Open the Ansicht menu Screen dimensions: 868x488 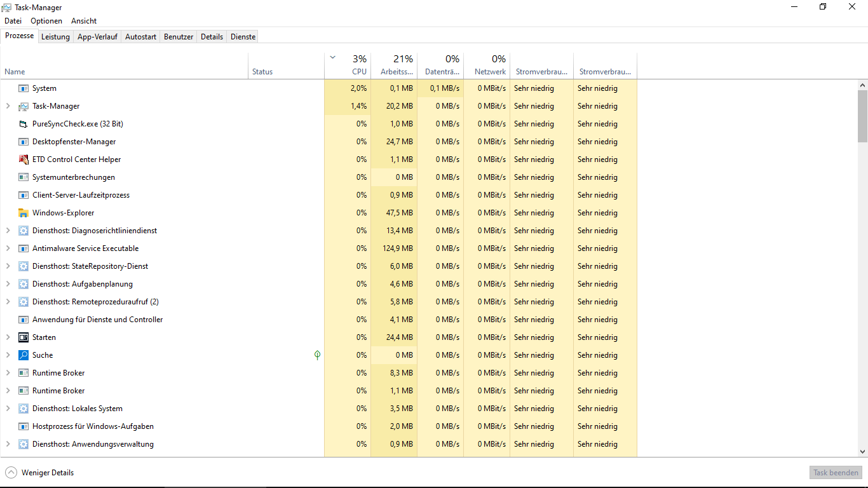click(x=84, y=21)
